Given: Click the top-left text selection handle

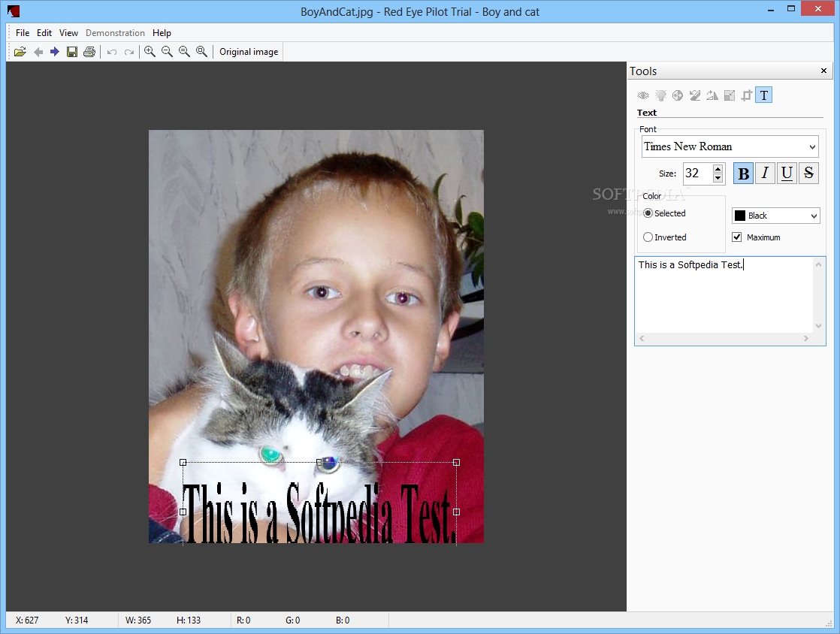Looking at the screenshot, I should (x=183, y=462).
